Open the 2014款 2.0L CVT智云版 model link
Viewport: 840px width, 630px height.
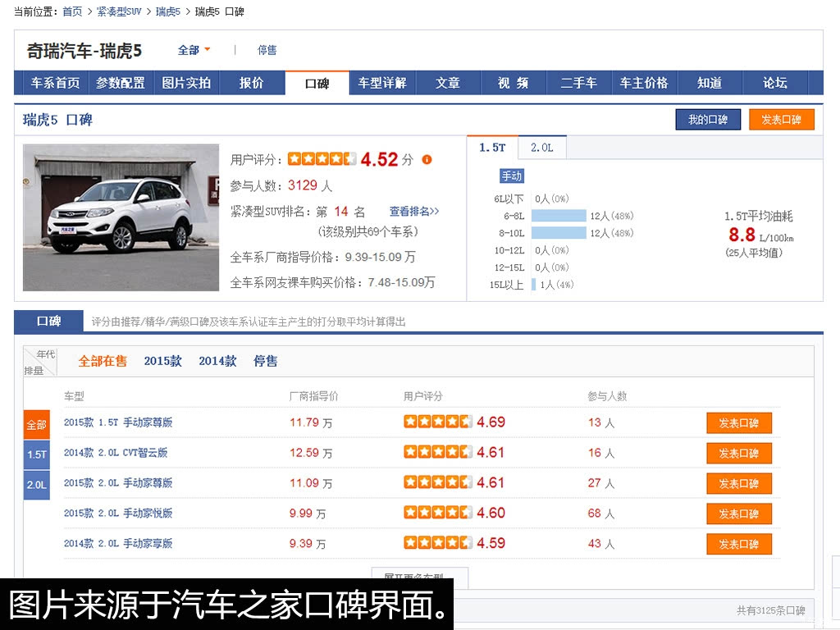pos(116,453)
